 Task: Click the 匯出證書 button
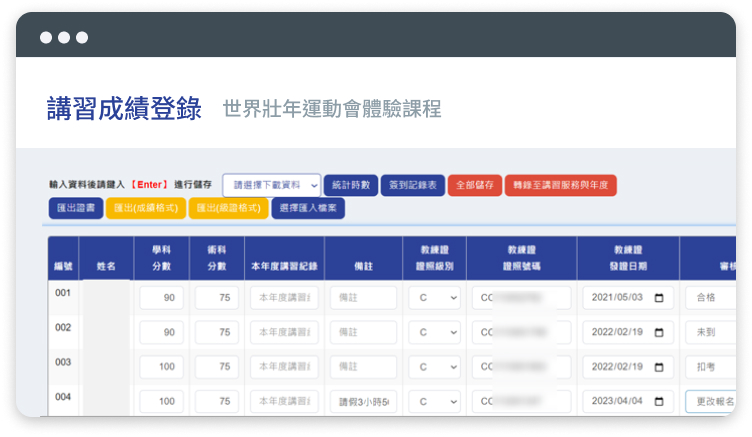click(75, 208)
